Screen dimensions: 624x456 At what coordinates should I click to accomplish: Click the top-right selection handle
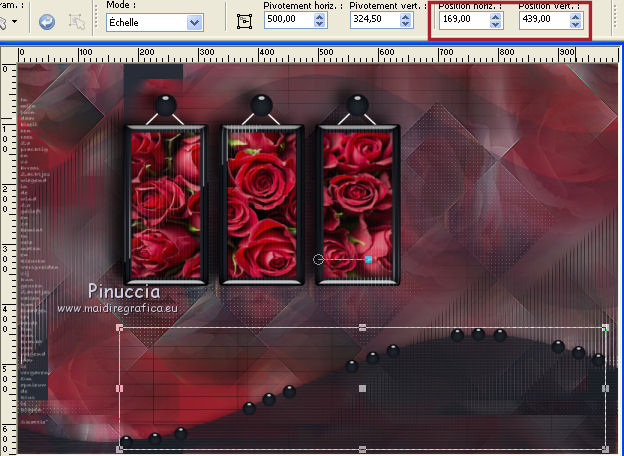pyautogui.click(x=605, y=327)
